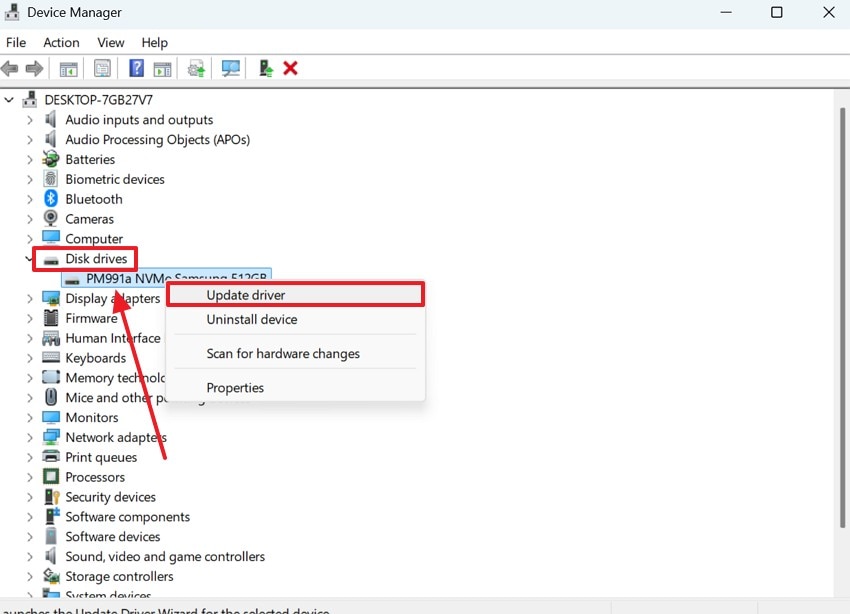Open the View menu

point(111,42)
